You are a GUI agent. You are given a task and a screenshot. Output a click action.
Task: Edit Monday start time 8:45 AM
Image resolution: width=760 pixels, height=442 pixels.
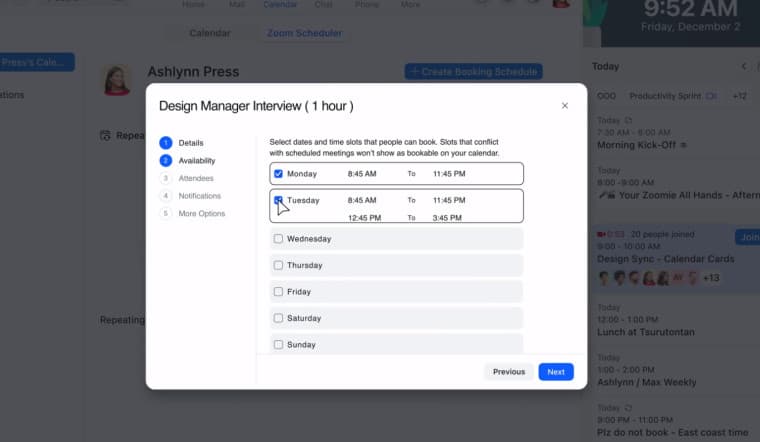tap(362, 174)
